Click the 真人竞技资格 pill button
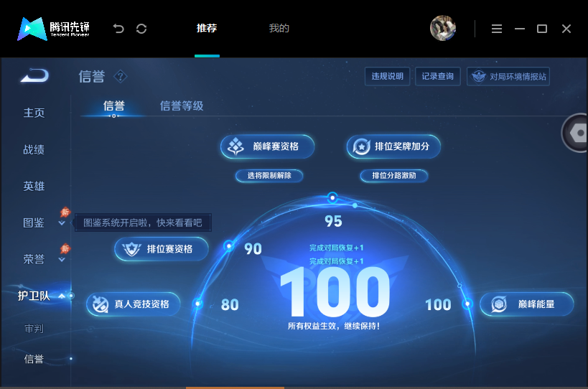Image resolution: width=588 pixels, height=389 pixels. click(133, 304)
